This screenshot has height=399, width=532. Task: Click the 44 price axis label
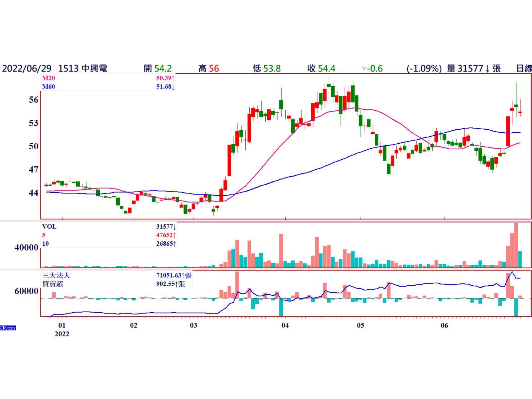click(x=34, y=193)
